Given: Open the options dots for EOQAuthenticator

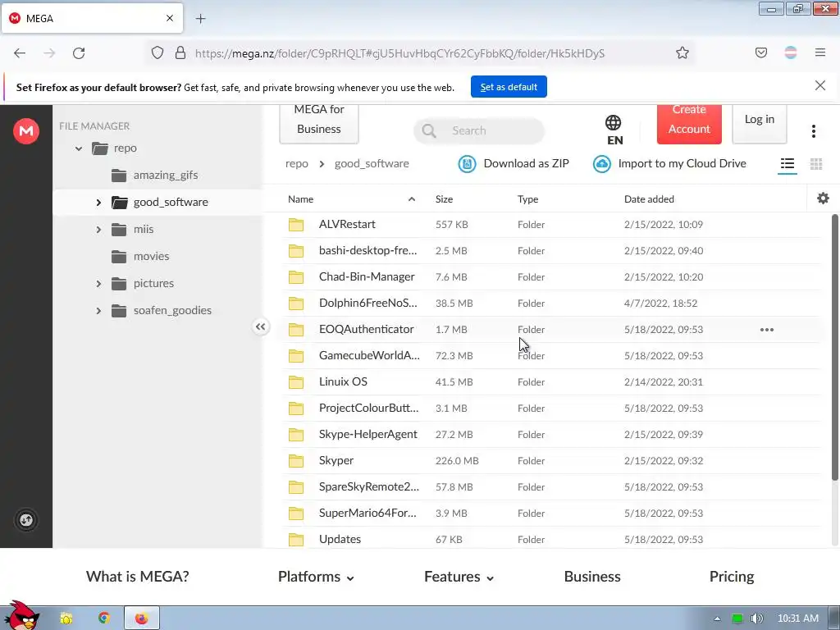Looking at the screenshot, I should (x=767, y=330).
